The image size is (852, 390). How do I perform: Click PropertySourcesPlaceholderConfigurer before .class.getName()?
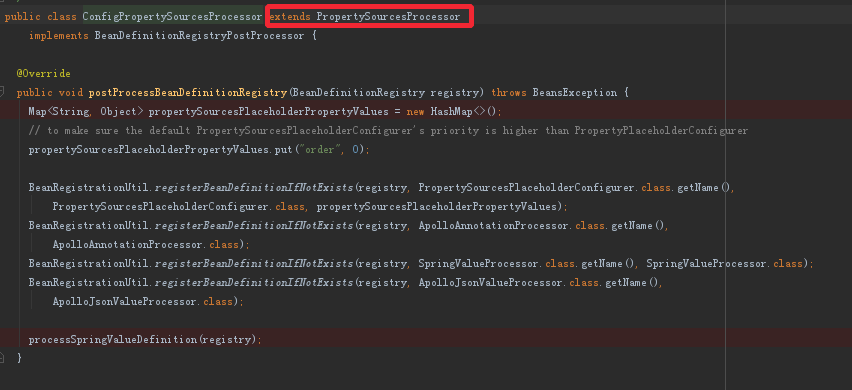tap(527, 187)
